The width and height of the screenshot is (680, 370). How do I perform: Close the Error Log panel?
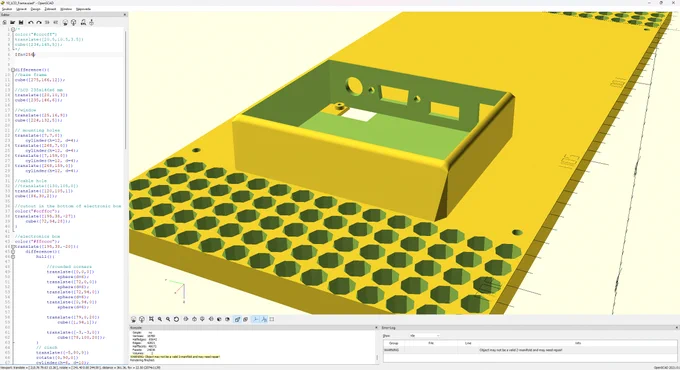pyautogui.click(x=676, y=327)
